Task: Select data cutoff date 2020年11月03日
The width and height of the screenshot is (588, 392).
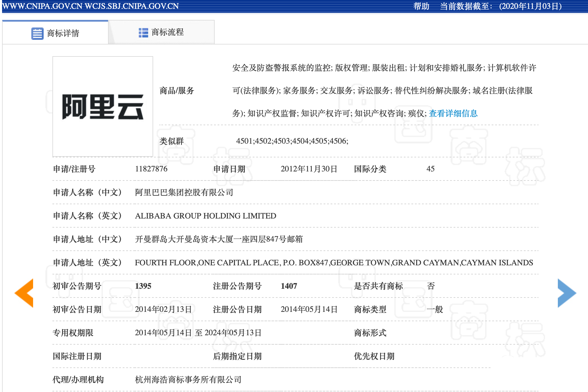Action: point(530,6)
